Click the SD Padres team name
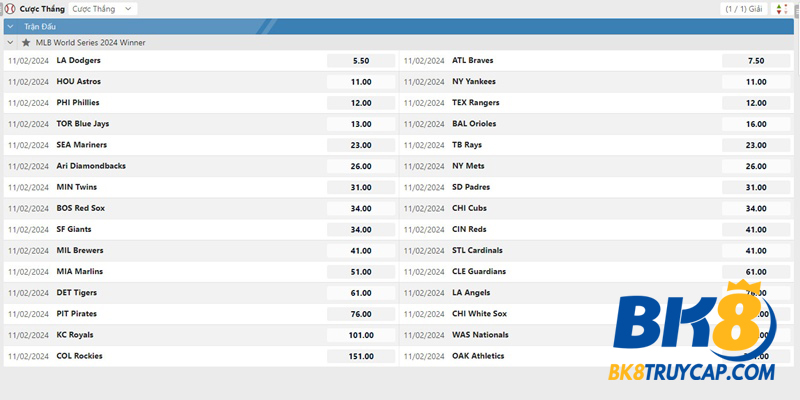This screenshot has width=800, height=400. (471, 187)
